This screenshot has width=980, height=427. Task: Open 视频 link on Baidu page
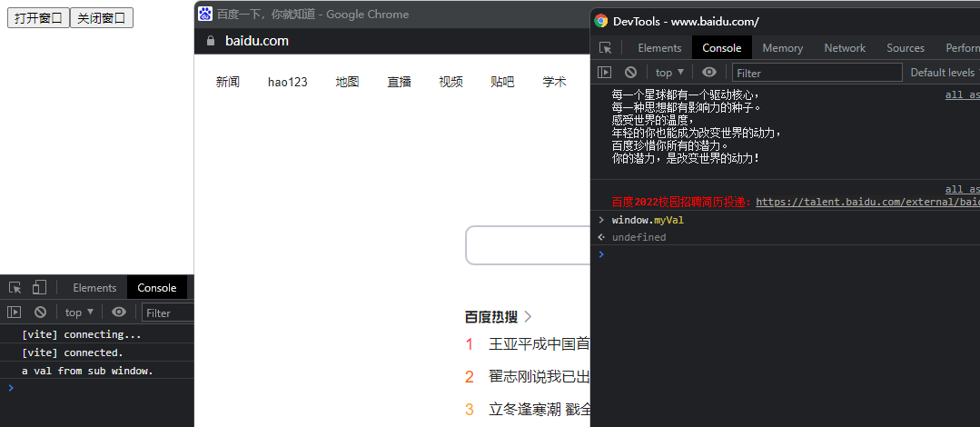pos(450,82)
